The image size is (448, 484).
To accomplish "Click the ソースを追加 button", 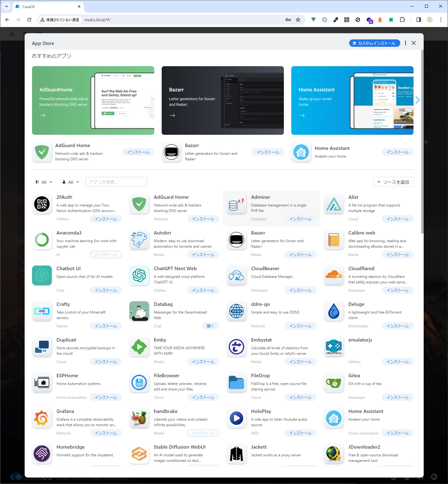I will [x=394, y=182].
